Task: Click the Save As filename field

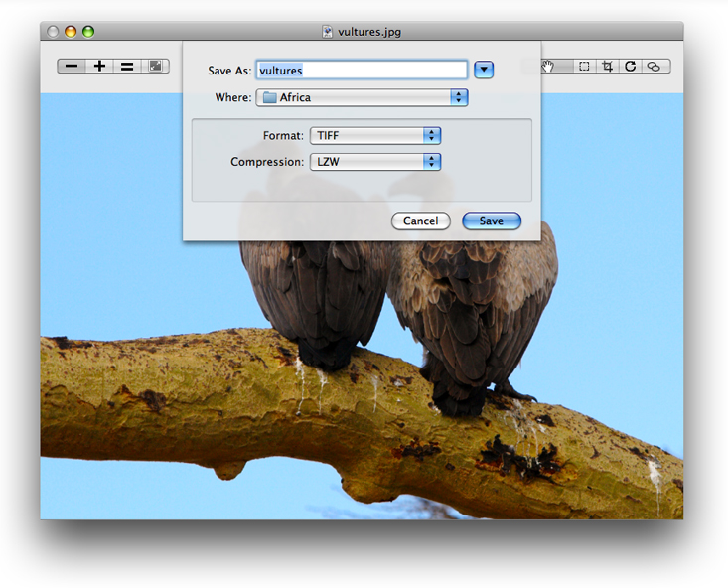Action: tap(362, 70)
